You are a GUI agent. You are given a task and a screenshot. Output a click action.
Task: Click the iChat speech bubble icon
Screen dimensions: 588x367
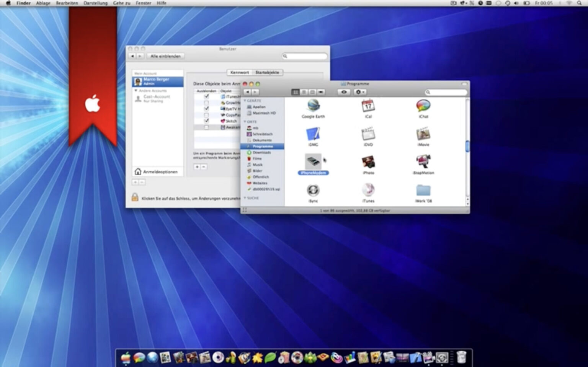423,106
